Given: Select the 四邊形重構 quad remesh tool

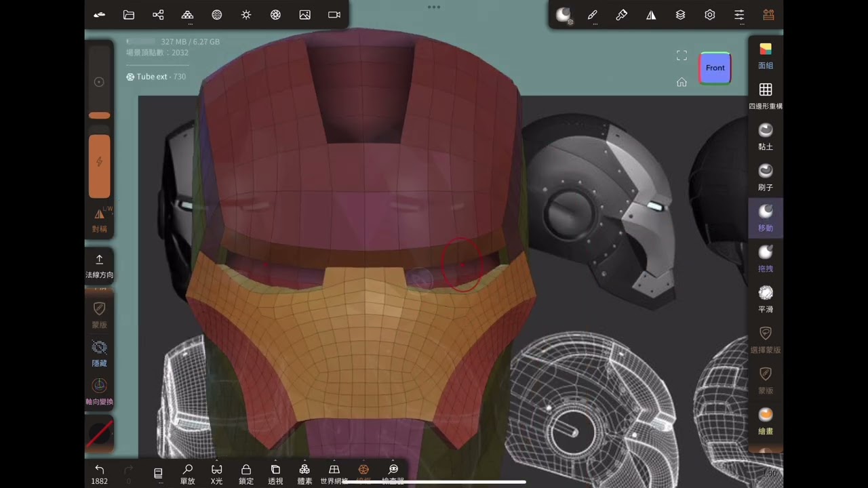Looking at the screenshot, I should pos(766,96).
